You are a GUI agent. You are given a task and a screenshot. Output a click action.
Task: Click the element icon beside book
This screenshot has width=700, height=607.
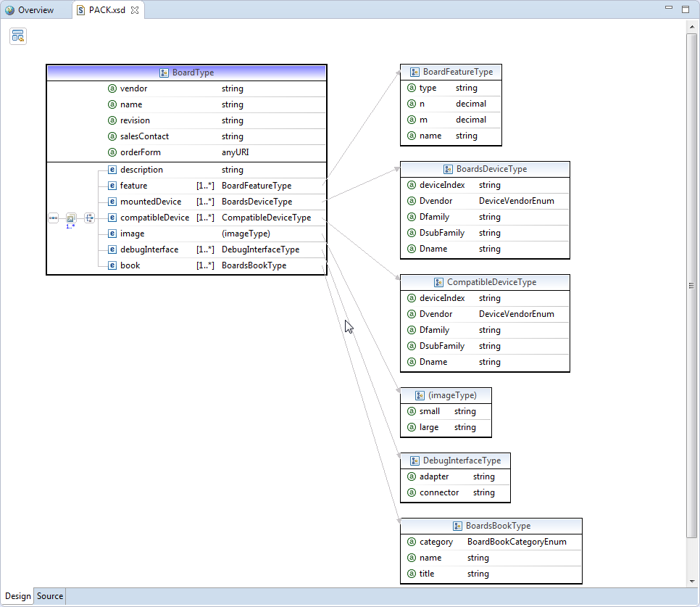(x=111, y=265)
